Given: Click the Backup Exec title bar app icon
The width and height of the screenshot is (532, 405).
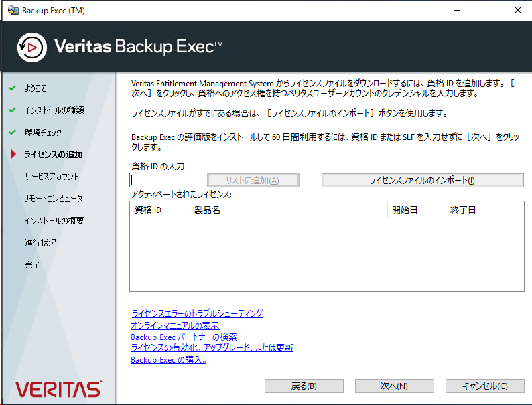Looking at the screenshot, I should 13,11.
